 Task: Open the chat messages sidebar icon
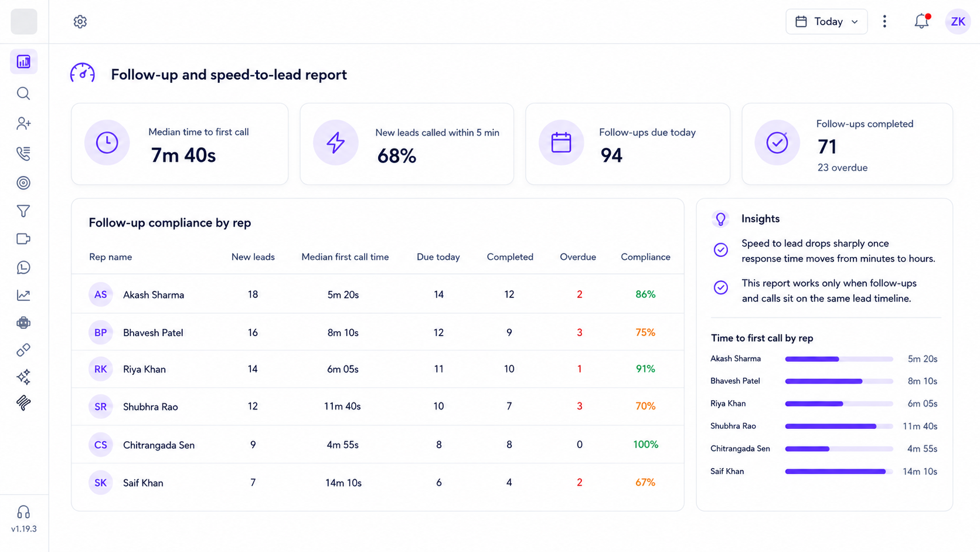pos(23,267)
